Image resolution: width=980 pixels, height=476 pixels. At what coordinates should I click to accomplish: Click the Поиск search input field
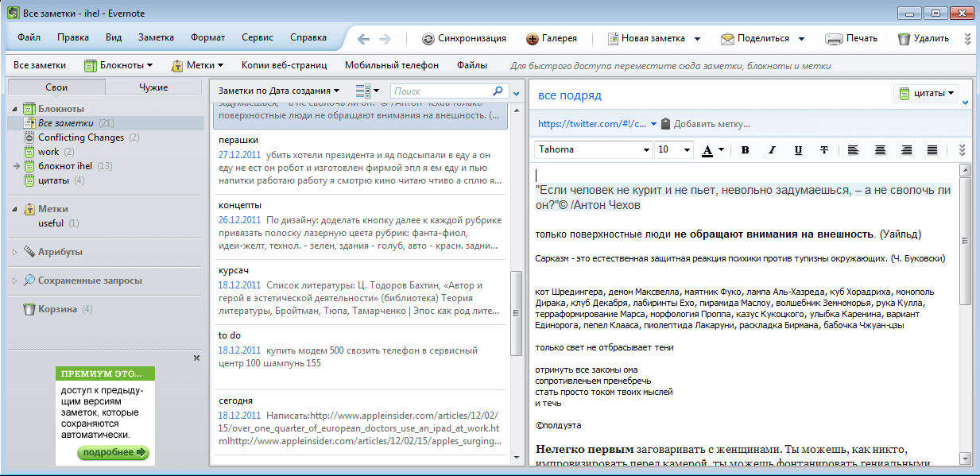point(441,91)
